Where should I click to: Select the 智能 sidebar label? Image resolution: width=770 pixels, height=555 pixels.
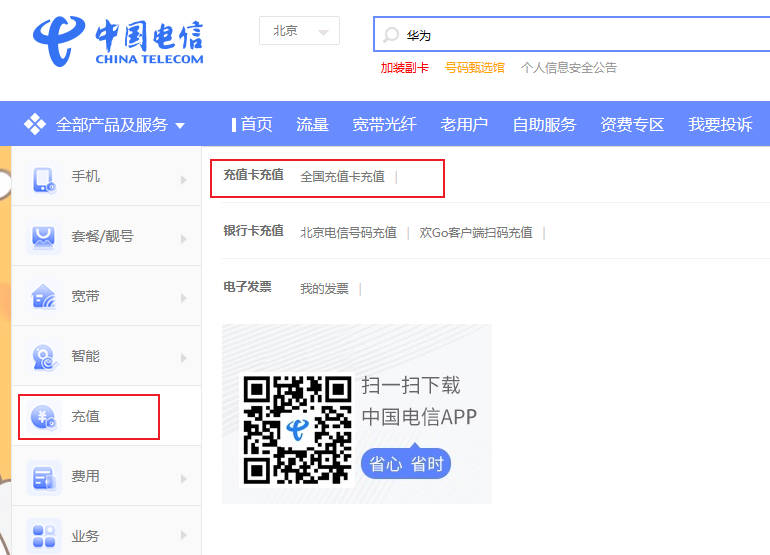tap(85, 356)
